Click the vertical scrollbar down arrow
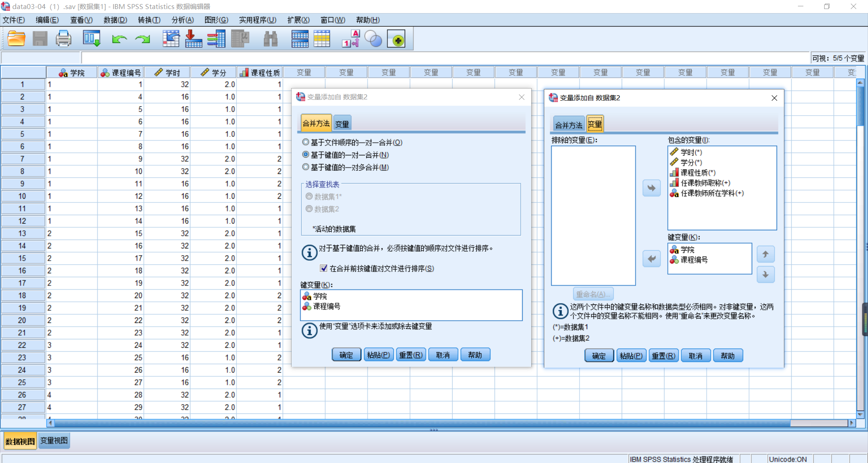 coord(860,414)
